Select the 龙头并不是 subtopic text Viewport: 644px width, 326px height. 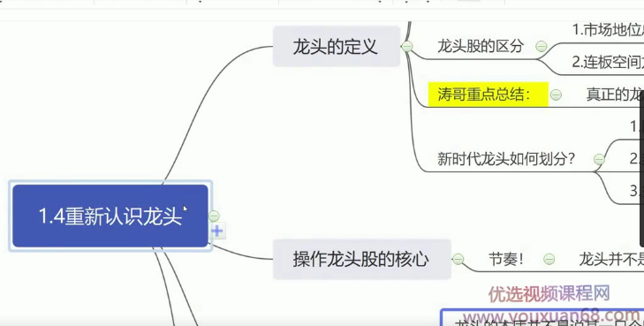pos(611,259)
